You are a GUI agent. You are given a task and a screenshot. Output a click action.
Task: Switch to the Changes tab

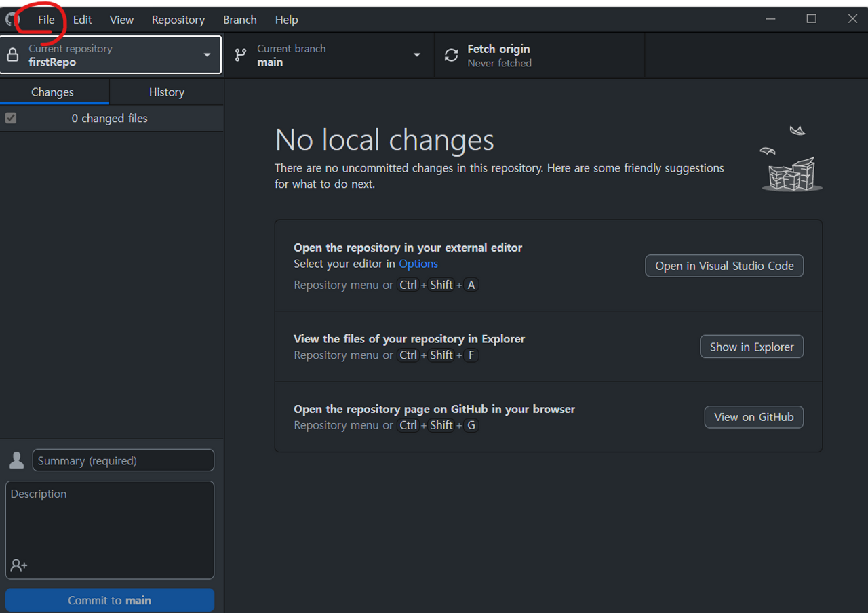(x=54, y=92)
